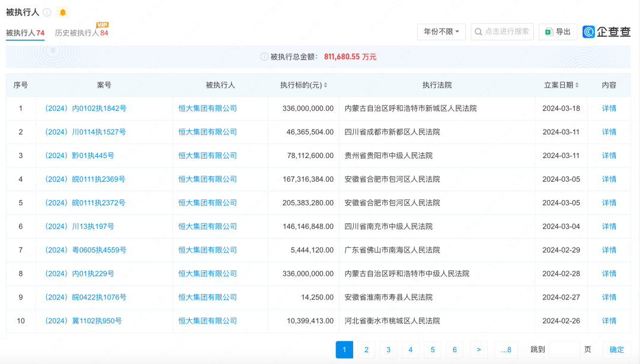Go to page 2 of results
The image size is (640, 364).
click(366, 350)
